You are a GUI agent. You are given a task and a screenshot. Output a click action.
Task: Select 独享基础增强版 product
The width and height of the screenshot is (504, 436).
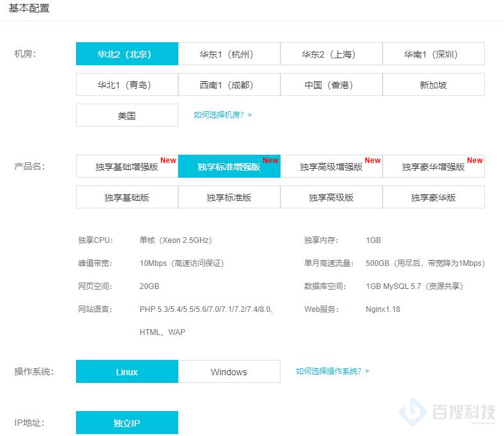point(127,166)
